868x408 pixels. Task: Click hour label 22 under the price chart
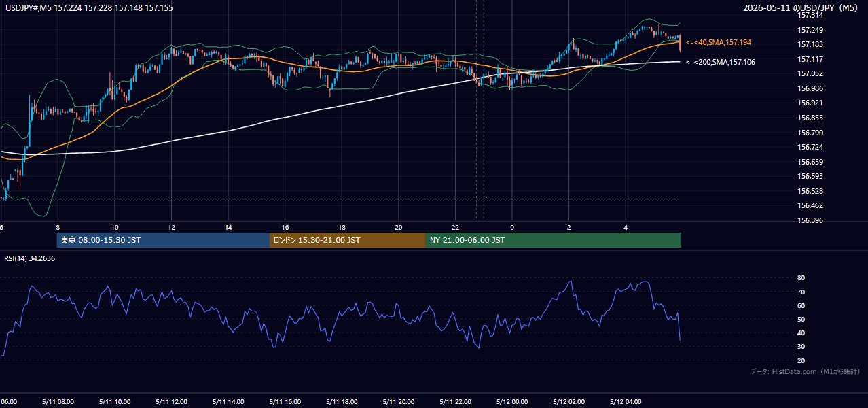(x=455, y=227)
